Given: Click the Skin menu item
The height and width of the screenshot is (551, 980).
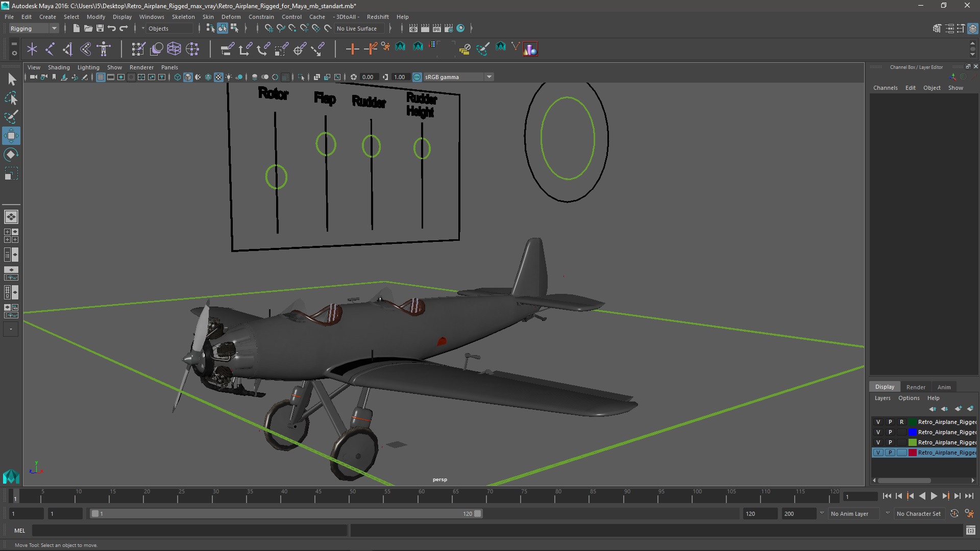Looking at the screenshot, I should tap(207, 17).
